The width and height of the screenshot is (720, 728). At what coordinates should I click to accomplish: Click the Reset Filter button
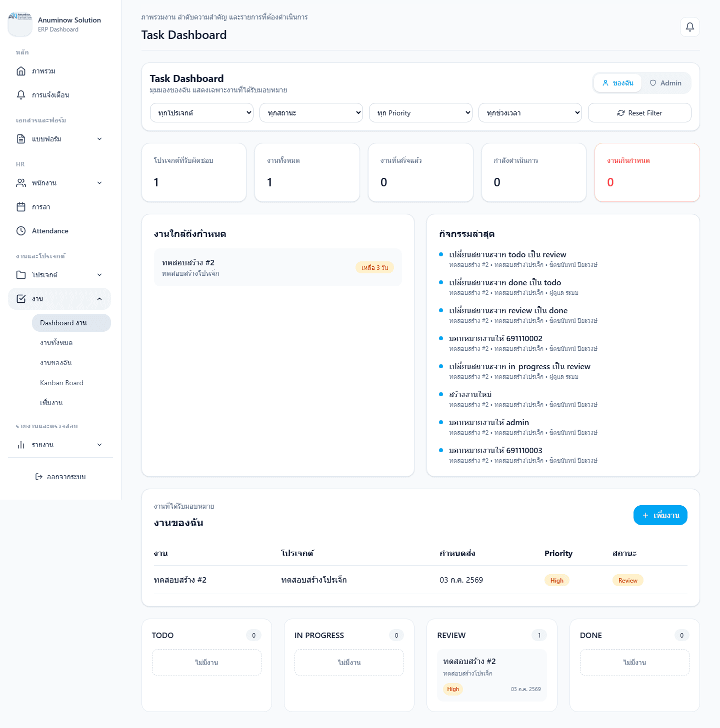tap(639, 113)
